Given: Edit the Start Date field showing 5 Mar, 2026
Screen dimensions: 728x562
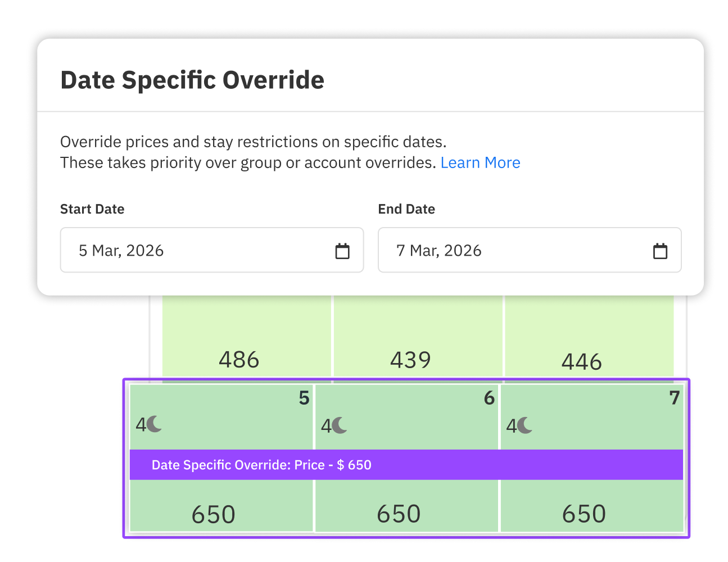Looking at the screenshot, I should pyautogui.click(x=212, y=250).
